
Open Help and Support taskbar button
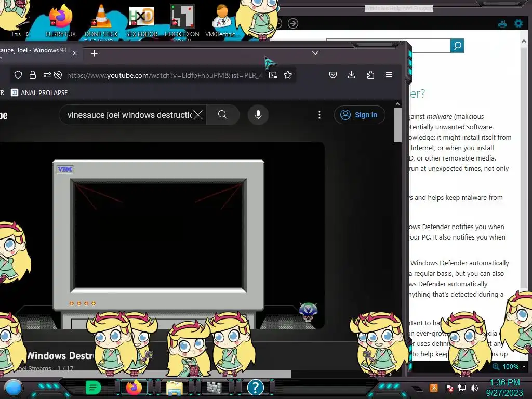[x=256, y=388]
